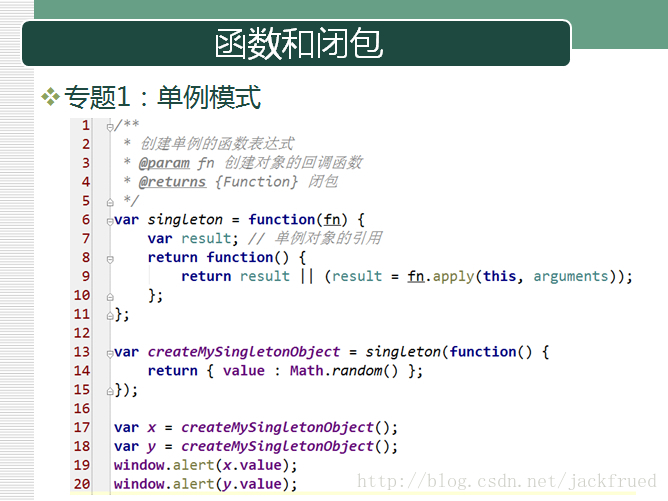
Task: Click line number 9 in the gutter
Action: 86,276
